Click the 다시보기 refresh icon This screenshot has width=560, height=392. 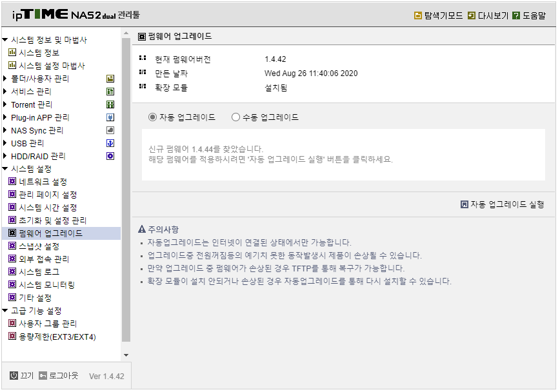pyautogui.click(x=472, y=15)
